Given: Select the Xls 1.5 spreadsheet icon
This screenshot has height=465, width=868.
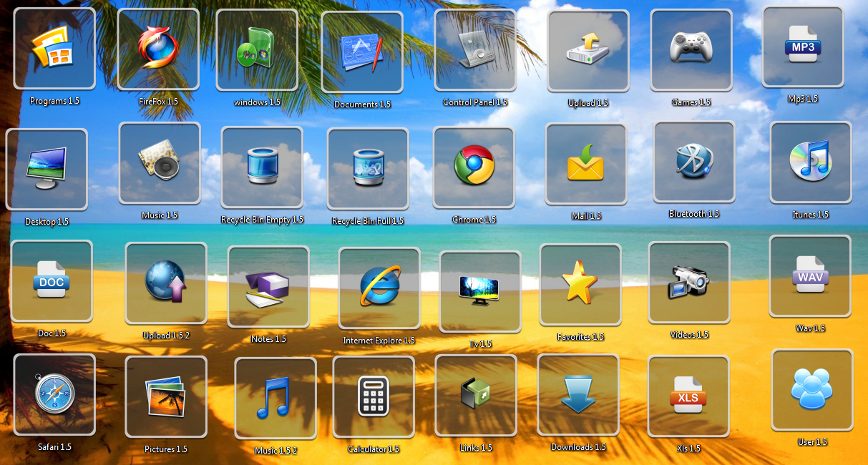Looking at the screenshot, I should coord(690,396).
